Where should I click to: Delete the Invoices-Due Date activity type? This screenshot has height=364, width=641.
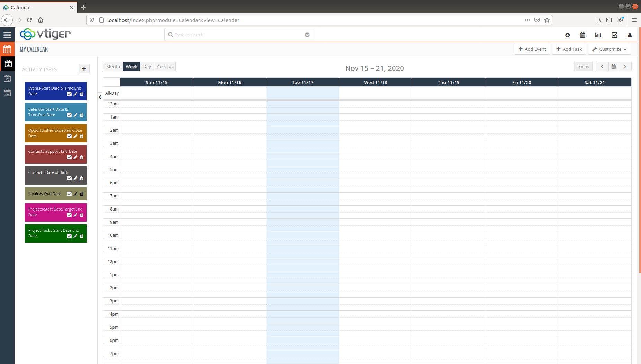(81, 194)
